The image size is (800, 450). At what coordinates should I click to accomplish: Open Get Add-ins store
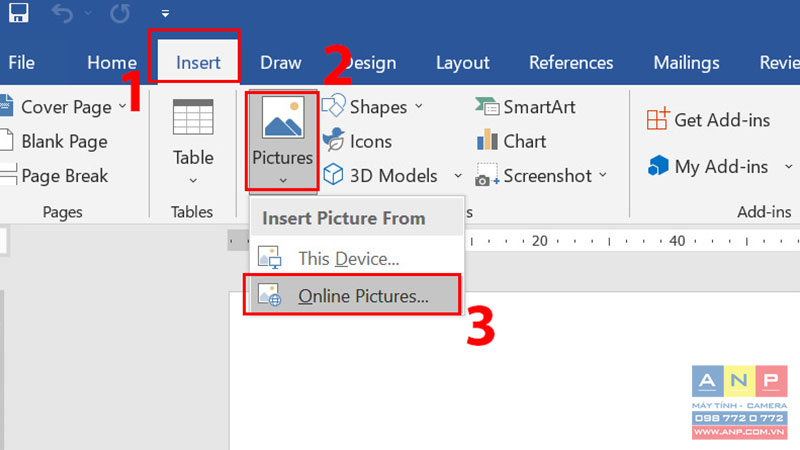(708, 120)
